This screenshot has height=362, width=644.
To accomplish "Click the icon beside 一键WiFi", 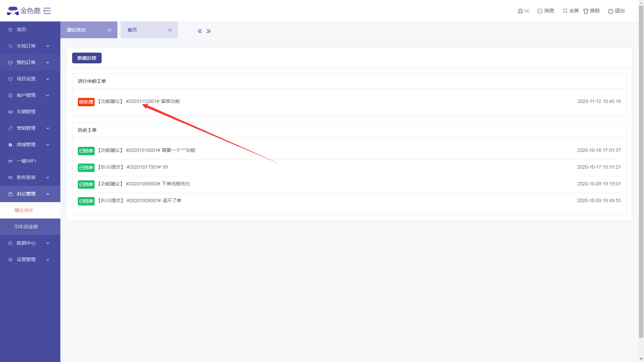I will pyautogui.click(x=10, y=161).
